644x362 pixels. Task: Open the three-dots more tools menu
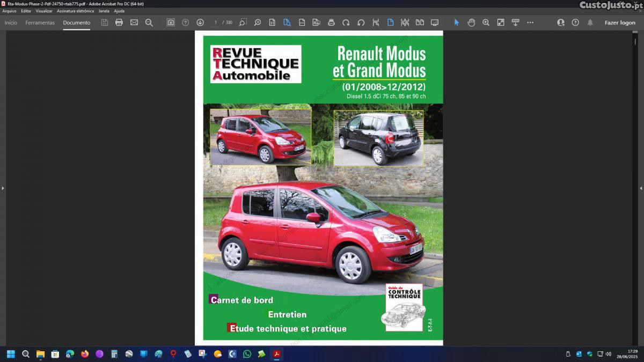(530, 23)
